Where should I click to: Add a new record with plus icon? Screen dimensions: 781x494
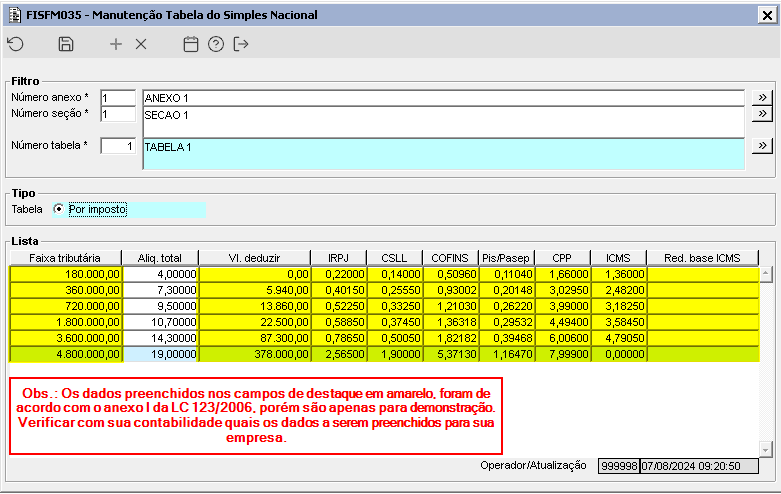pyautogui.click(x=116, y=44)
